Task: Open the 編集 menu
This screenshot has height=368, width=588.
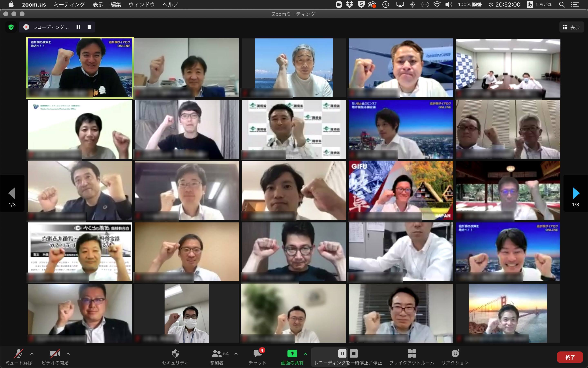Action: (x=116, y=4)
